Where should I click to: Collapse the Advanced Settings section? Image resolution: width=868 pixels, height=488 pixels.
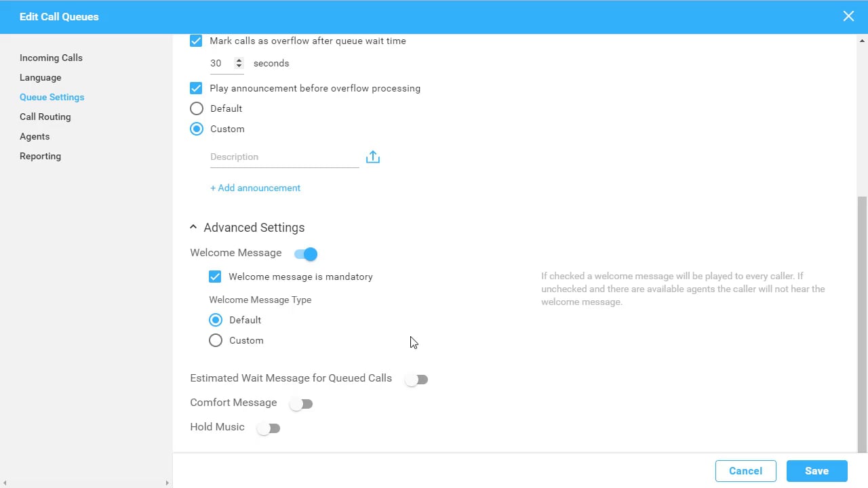pos(193,228)
